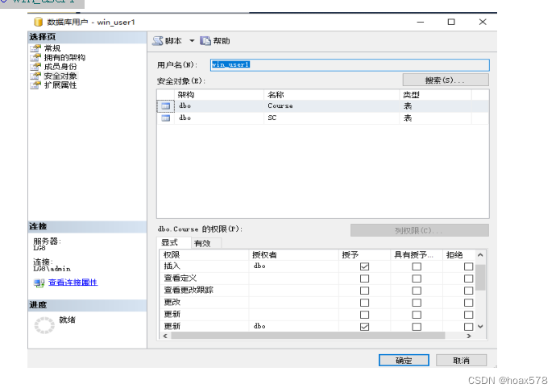Viewport: 560px width, 392px height.
Task: Click the permissions vertical scrollbar thumb
Action: click(x=481, y=278)
